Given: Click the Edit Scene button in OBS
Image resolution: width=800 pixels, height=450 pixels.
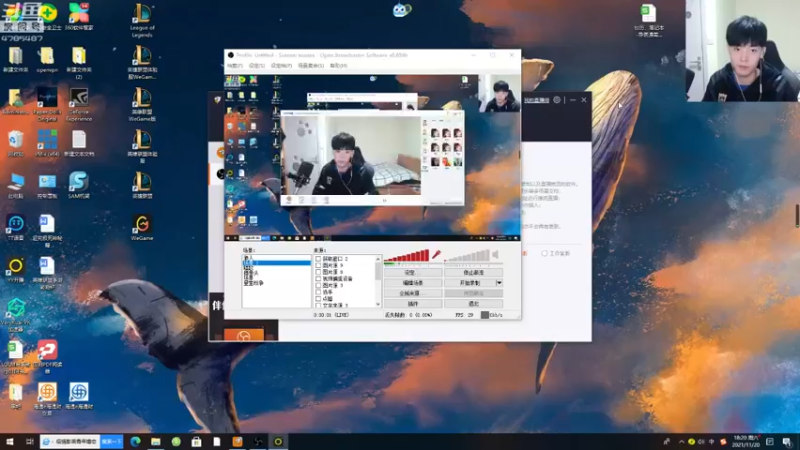Looking at the screenshot, I should coord(413,283).
